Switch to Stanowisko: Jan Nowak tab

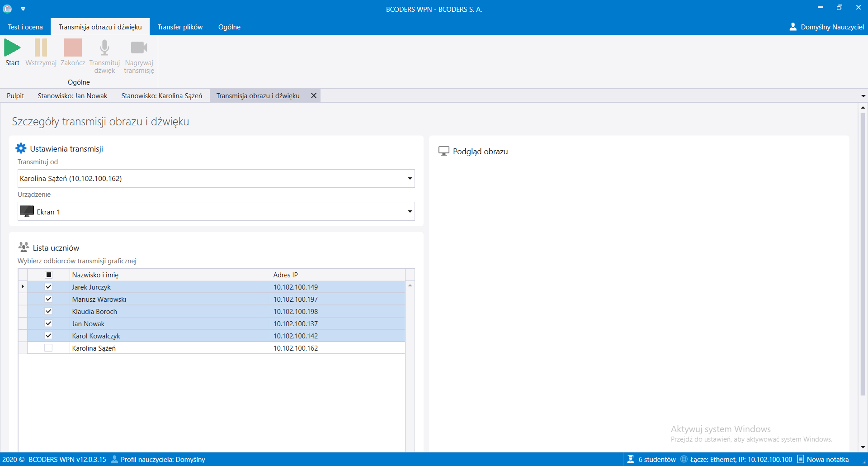pyautogui.click(x=72, y=95)
